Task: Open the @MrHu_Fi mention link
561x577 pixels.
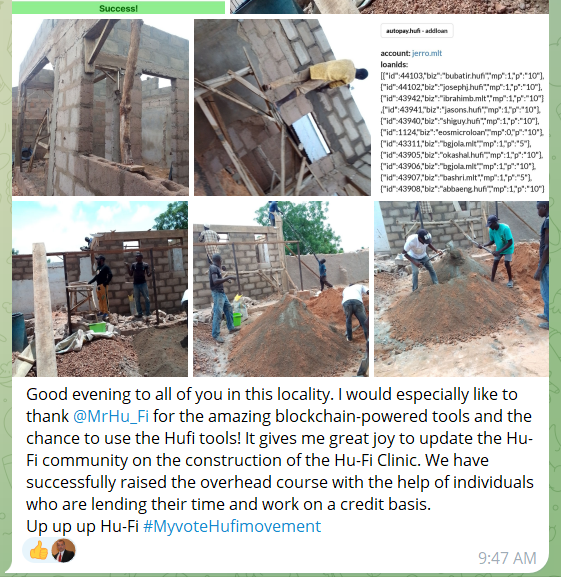Action: point(111,416)
